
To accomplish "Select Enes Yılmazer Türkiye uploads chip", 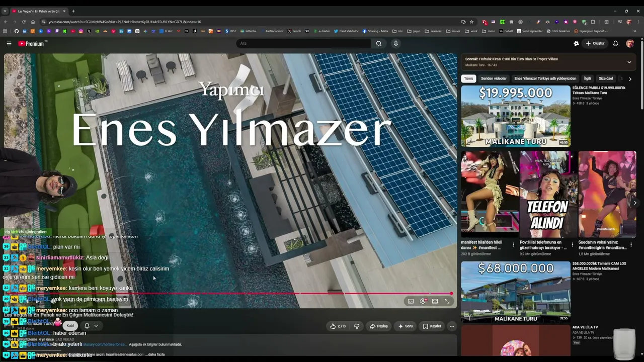I will (545, 79).
